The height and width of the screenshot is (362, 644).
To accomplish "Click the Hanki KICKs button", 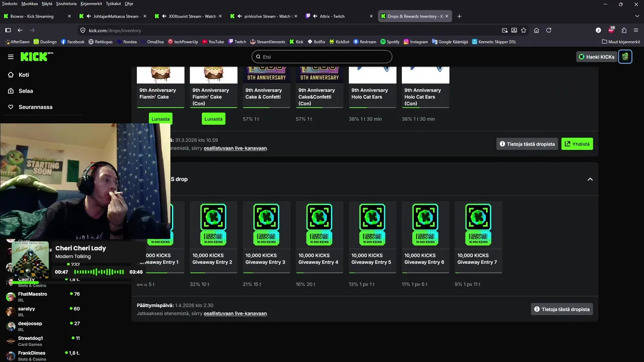I will tap(596, 57).
